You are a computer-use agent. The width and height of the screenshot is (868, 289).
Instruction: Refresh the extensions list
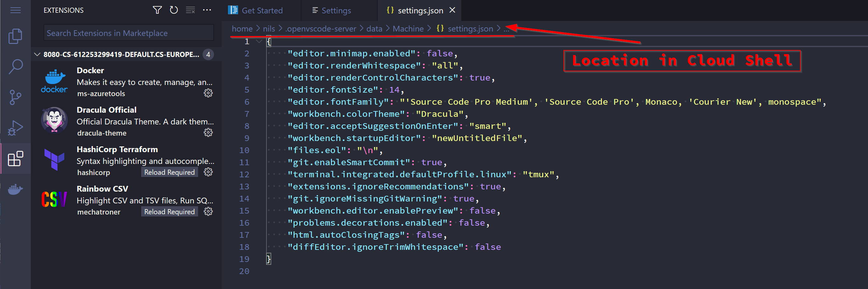pos(174,10)
